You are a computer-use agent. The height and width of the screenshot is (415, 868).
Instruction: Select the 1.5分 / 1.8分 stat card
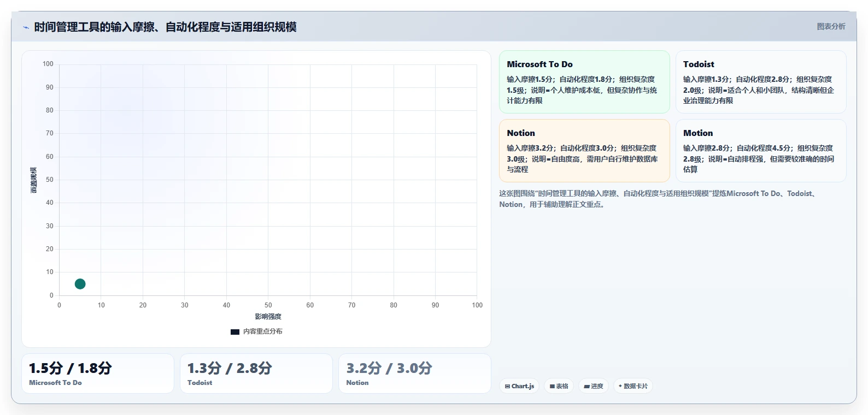pyautogui.click(x=98, y=373)
